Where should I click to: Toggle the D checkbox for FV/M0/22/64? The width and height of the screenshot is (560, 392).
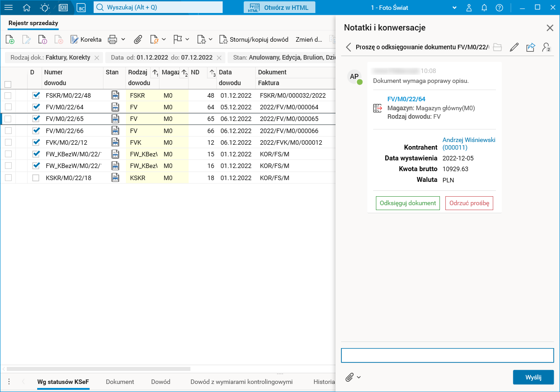click(x=36, y=107)
